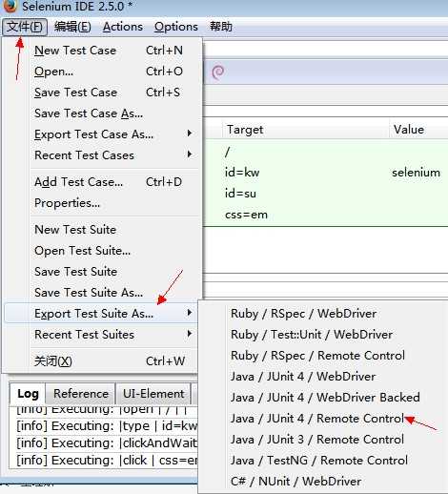Select the row with target id=kw
Screen dimensions: 448x494
325,173
